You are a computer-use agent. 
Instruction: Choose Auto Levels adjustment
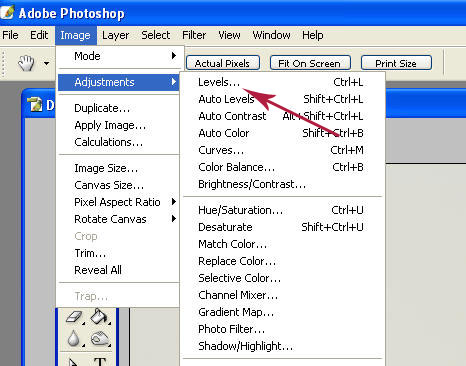pyautogui.click(x=282, y=99)
